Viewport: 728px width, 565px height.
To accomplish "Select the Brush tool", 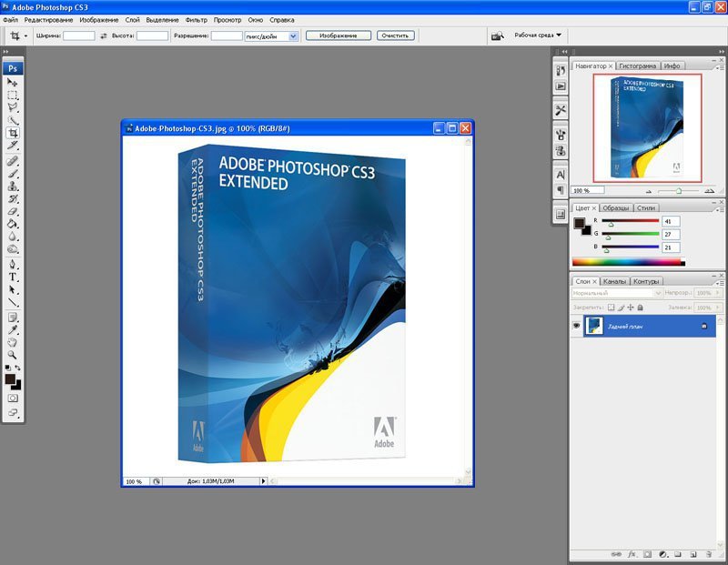I will point(13,174).
